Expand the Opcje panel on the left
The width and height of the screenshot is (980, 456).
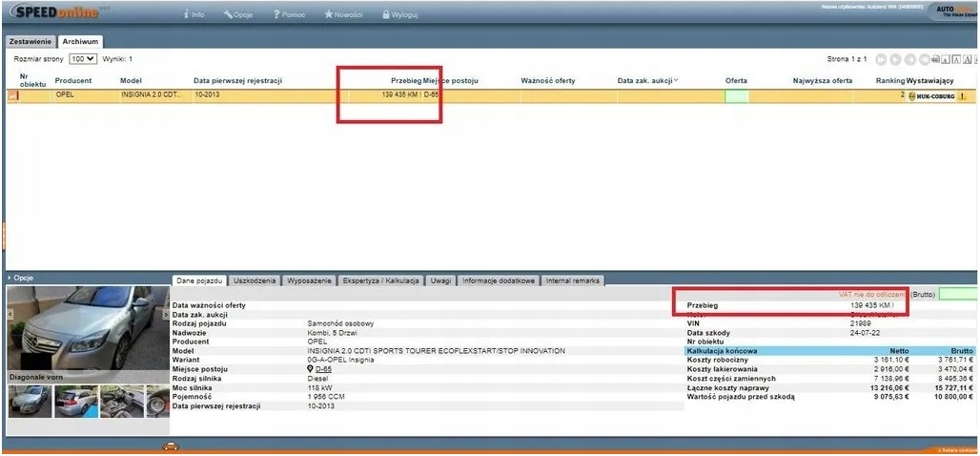[21, 278]
